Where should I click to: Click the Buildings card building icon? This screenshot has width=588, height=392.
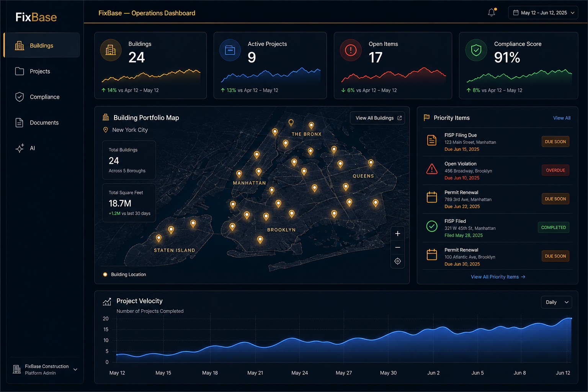pyautogui.click(x=111, y=50)
